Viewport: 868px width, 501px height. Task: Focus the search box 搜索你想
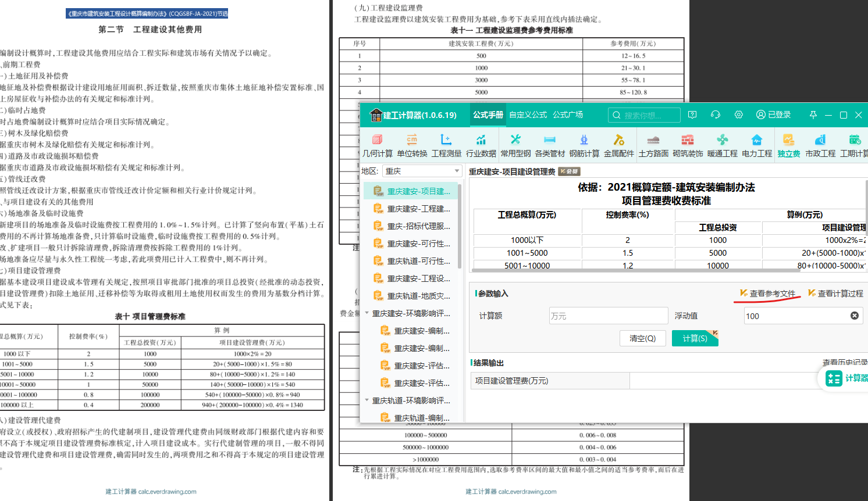644,115
